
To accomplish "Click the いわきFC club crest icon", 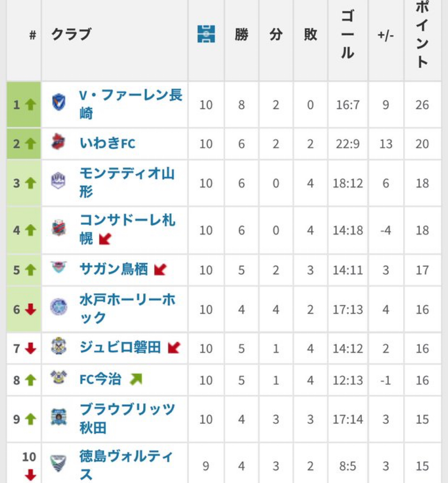I will click(x=59, y=142).
